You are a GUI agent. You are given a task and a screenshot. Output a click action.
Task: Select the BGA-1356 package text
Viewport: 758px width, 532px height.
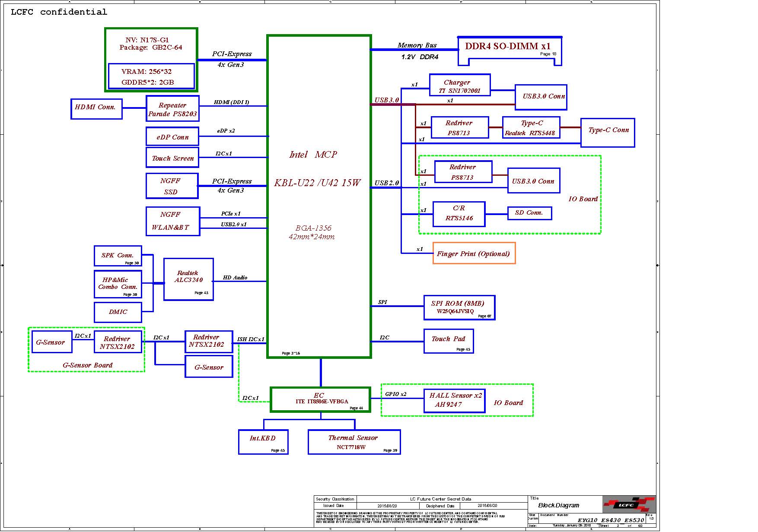tap(313, 228)
